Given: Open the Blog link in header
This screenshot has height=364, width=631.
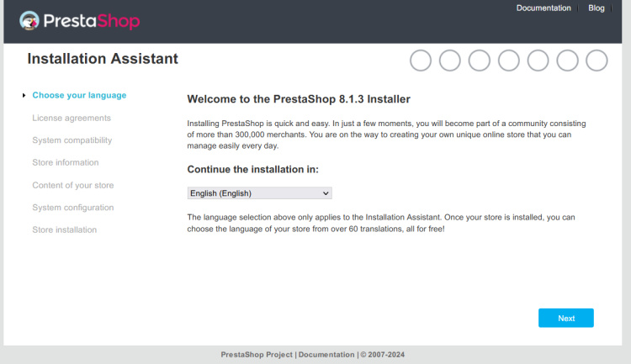Looking at the screenshot, I should 597,8.
